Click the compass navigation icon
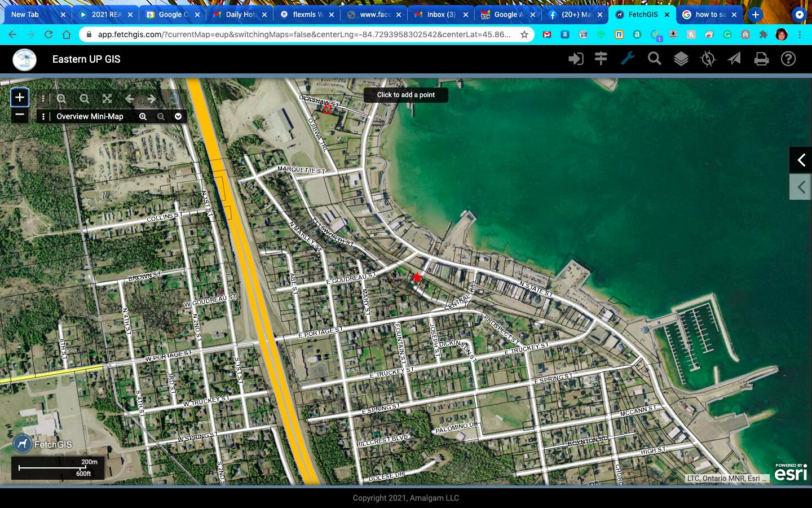 (708, 59)
